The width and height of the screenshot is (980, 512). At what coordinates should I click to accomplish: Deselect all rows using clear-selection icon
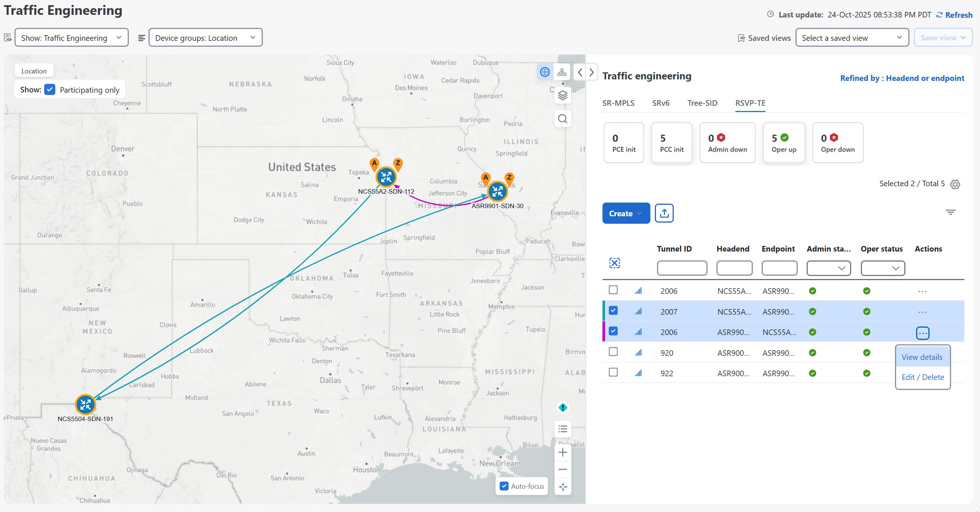[614, 263]
